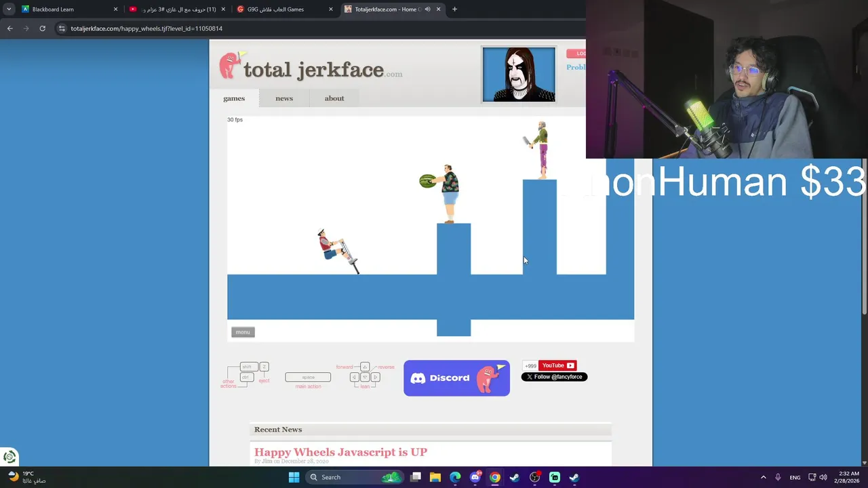The image size is (868, 488).
Task: Open Task View from taskbar
Action: (416, 477)
